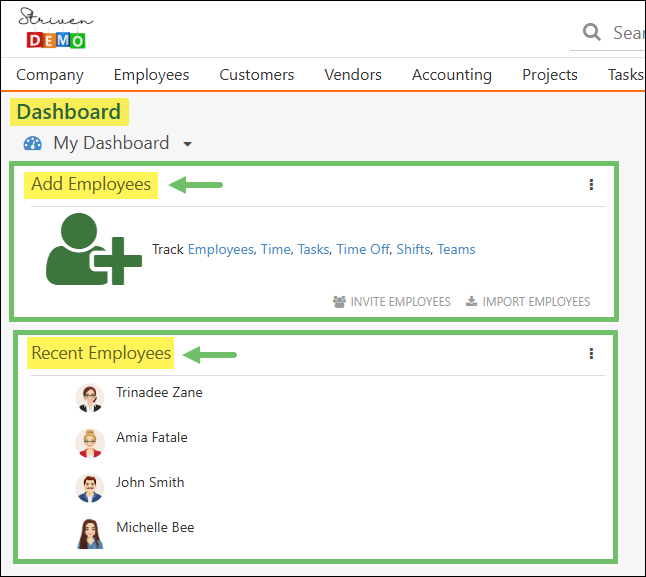Click John Smith's avatar
Image resolution: width=646 pixels, height=577 pixels.
point(90,488)
